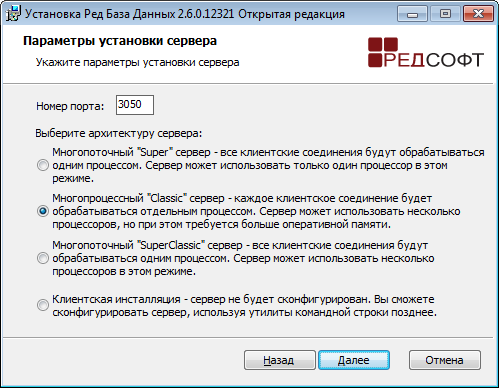Choose the "SuperClassic" server architecture
This screenshot has height=388, width=499.
[43, 258]
